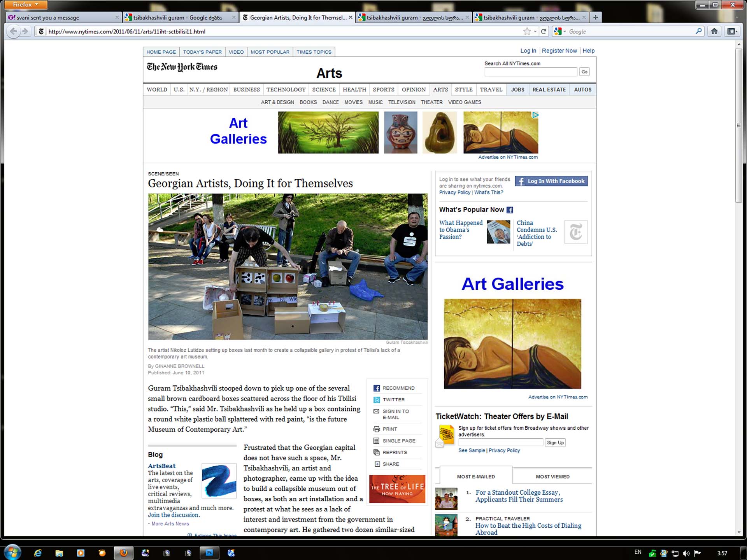Click the vertical scrollbar thumb
747x560 pixels.
(739, 125)
